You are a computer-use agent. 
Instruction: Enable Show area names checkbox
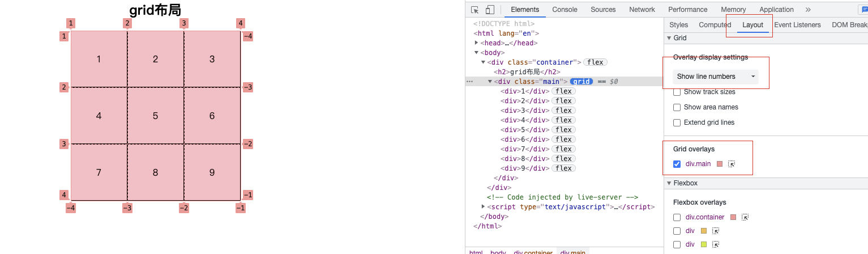pyautogui.click(x=677, y=107)
